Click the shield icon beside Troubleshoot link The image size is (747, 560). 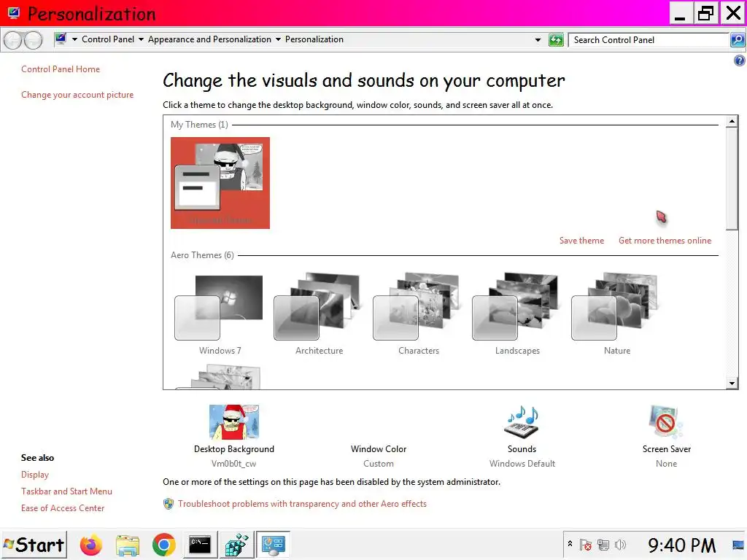169,504
